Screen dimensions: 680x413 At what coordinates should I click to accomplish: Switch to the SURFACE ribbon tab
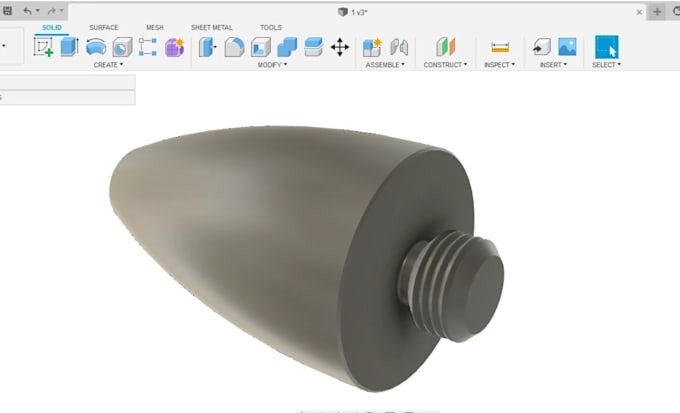pos(104,27)
